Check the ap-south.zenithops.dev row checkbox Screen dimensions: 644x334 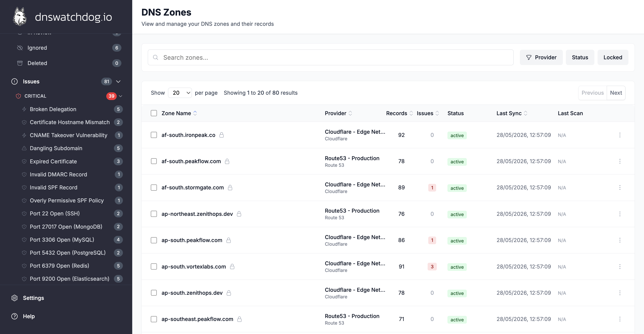pos(154,293)
